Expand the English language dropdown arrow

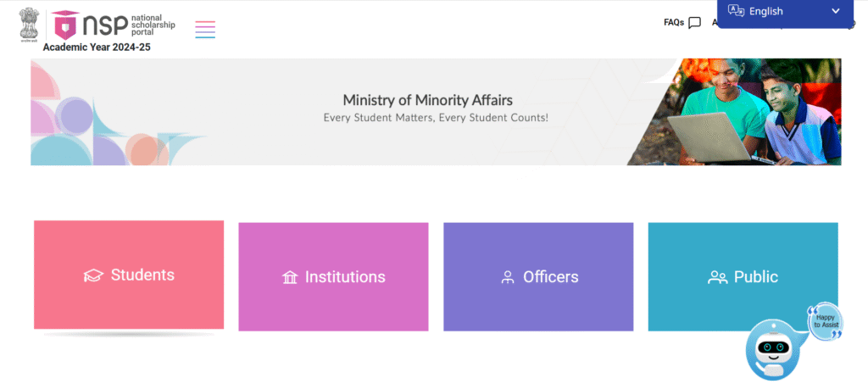[836, 11]
